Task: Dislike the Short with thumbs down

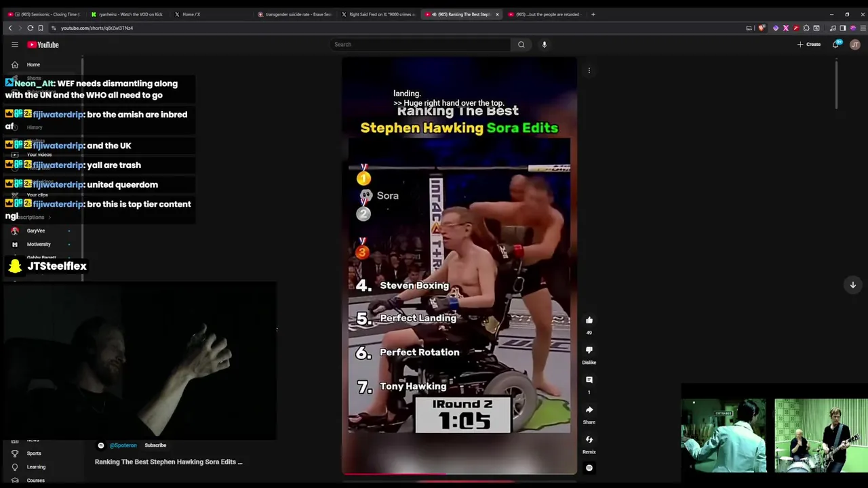Action: point(589,350)
